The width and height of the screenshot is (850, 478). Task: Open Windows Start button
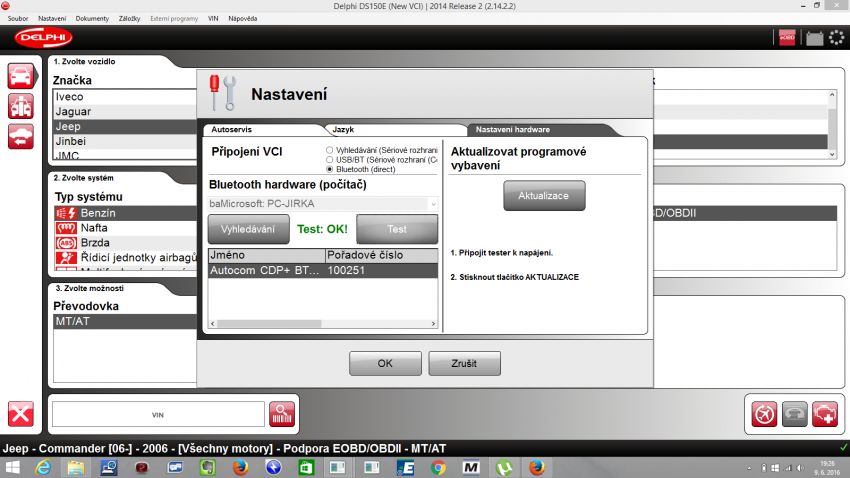(12, 467)
